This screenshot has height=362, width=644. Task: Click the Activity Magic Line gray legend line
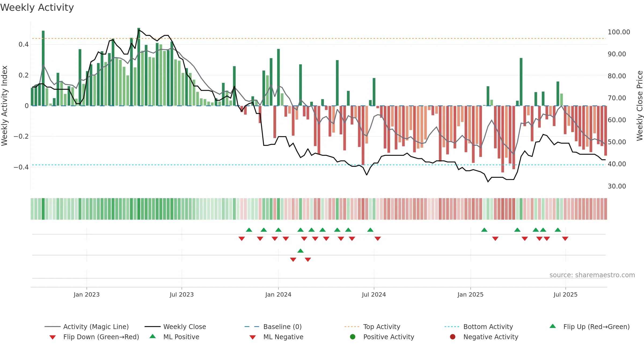[52, 327]
